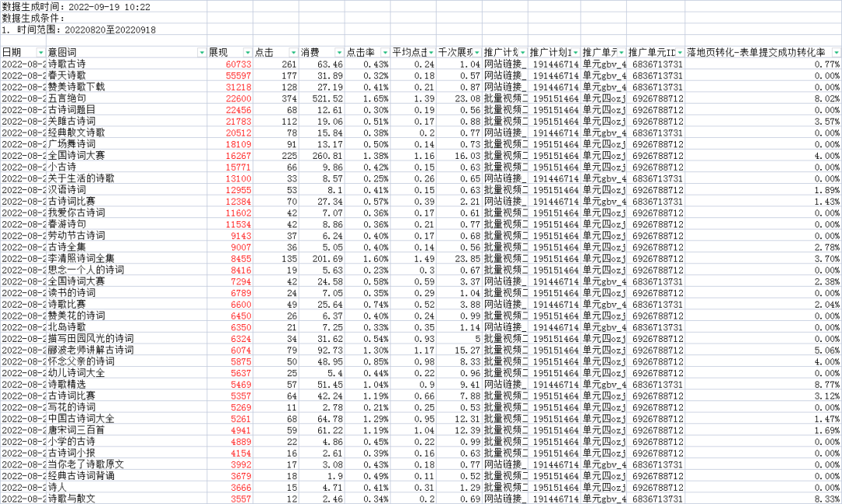Image resolution: width=842 pixels, height=504 pixels.
Task: Open the 日期 column filter dropdown
Action: pyautogui.click(x=41, y=52)
